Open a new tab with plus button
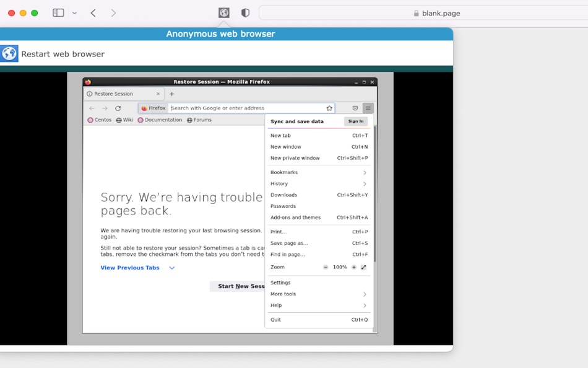Image resolution: width=588 pixels, height=368 pixels. 171,94
